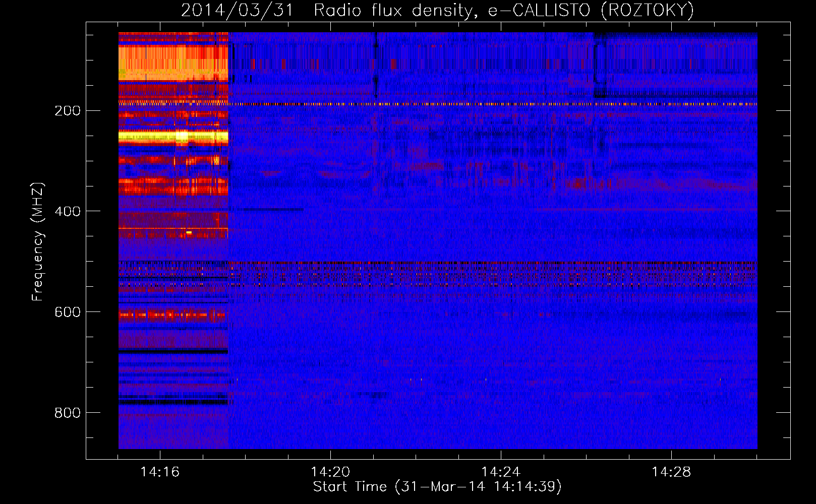
Task: Click the date '2014/03/31' in the title
Action: tap(238, 10)
